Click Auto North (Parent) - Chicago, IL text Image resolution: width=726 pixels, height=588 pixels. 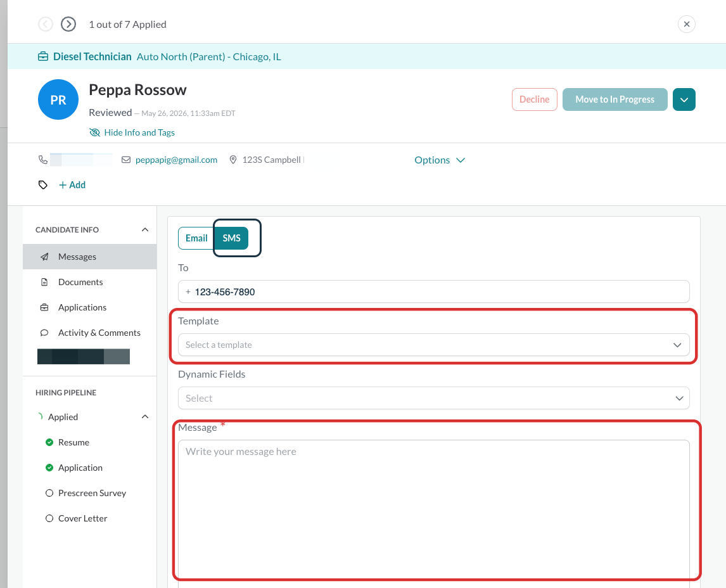(209, 56)
